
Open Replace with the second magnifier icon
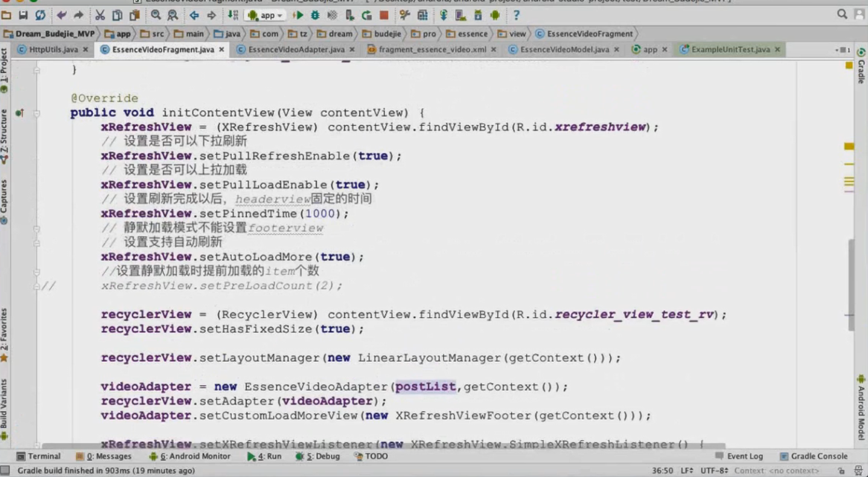coord(173,15)
